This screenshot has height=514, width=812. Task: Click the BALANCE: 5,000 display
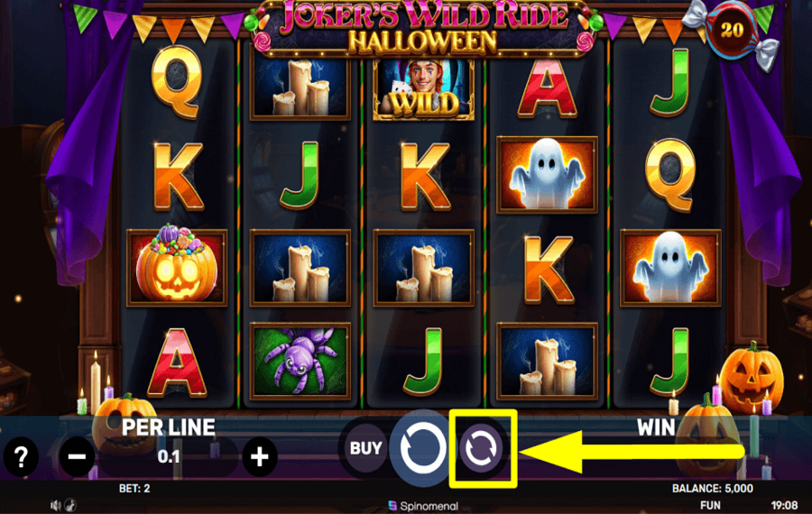713,488
